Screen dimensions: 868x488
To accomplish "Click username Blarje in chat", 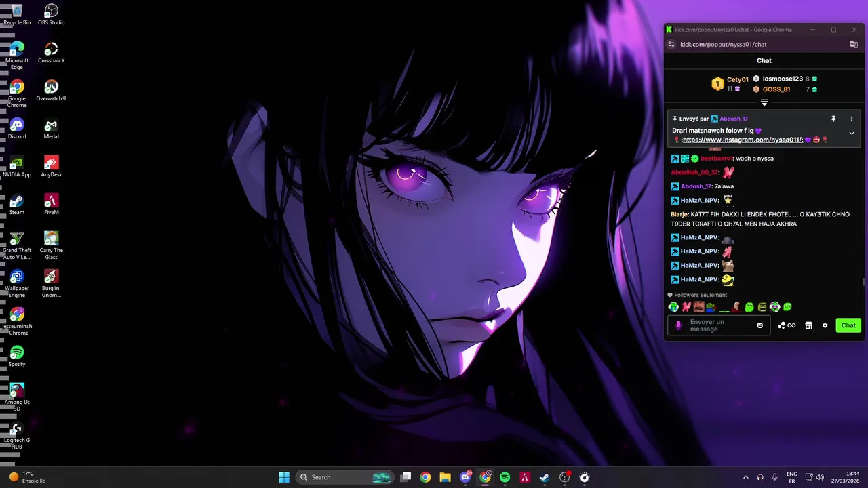I will [679, 214].
